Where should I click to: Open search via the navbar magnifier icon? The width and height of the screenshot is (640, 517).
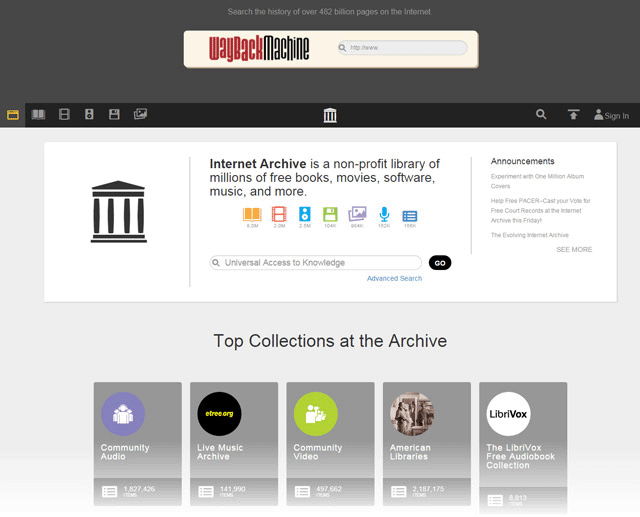click(x=541, y=115)
